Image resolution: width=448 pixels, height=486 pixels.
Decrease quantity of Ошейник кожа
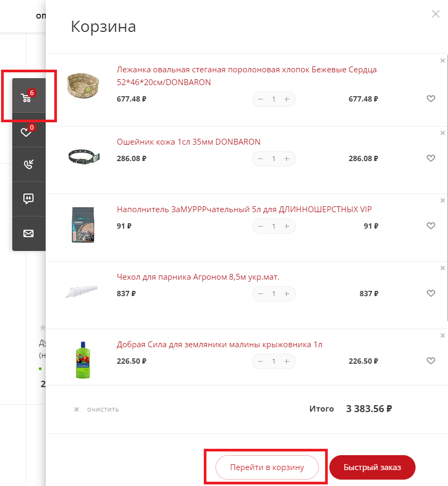(261, 158)
